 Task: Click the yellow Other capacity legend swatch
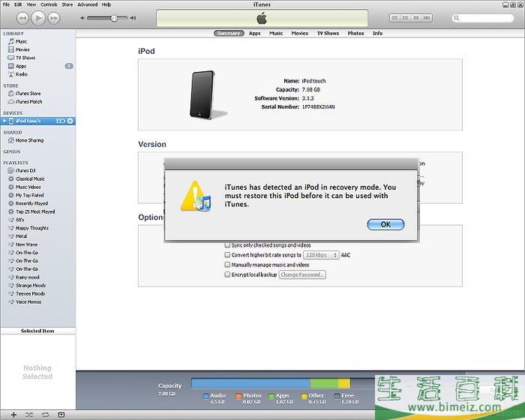point(304,396)
